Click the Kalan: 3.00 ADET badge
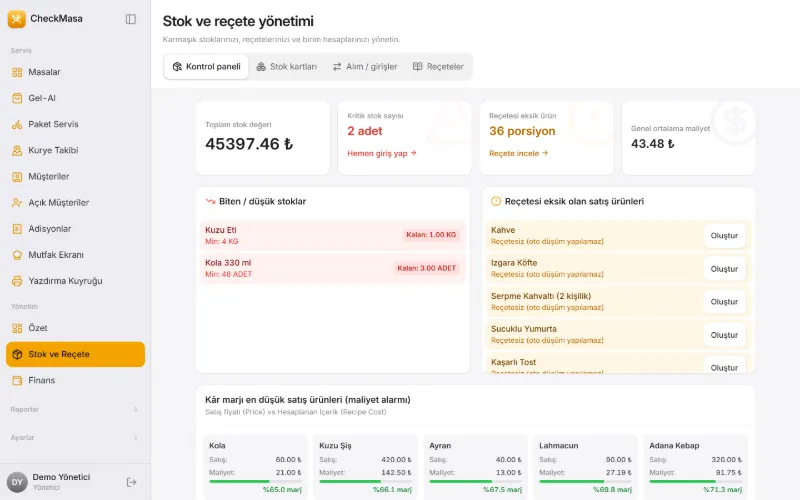Viewport: 800px width, 500px height. [x=427, y=268]
